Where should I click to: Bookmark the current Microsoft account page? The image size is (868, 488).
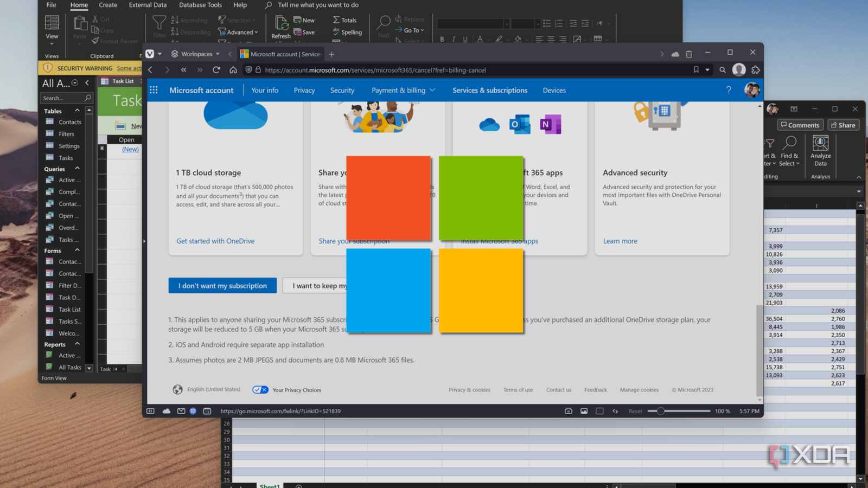click(696, 70)
